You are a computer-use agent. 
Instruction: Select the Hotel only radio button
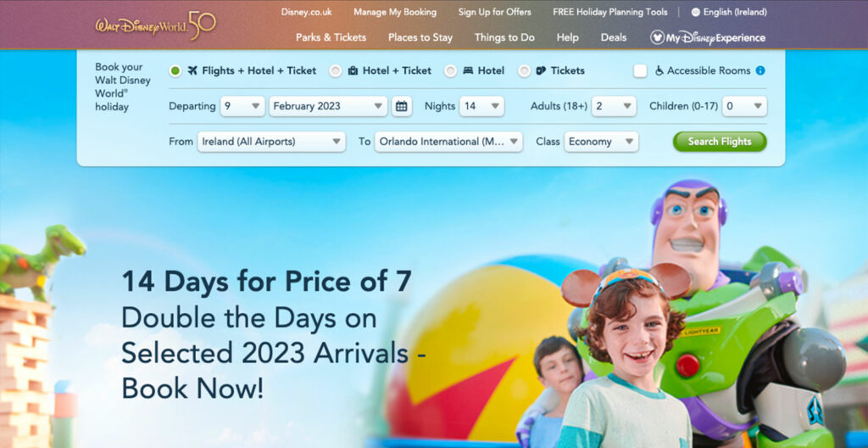point(451,71)
